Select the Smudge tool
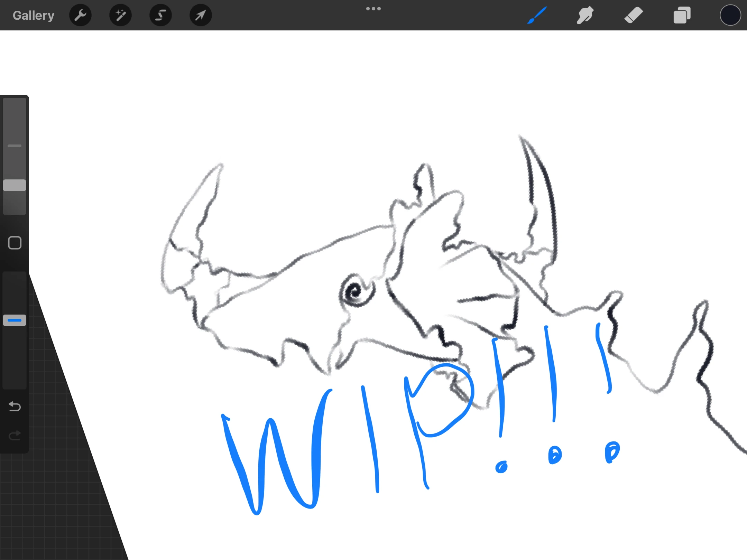The width and height of the screenshot is (747, 560). click(x=585, y=15)
